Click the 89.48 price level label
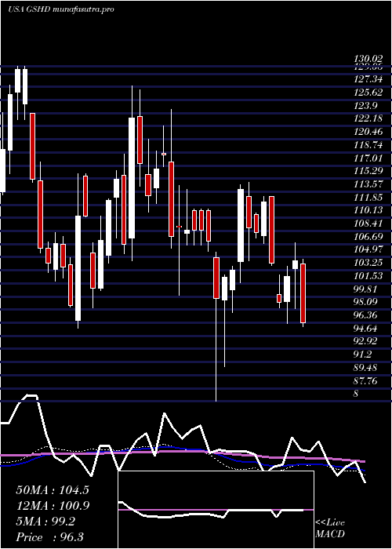 (x=366, y=368)
